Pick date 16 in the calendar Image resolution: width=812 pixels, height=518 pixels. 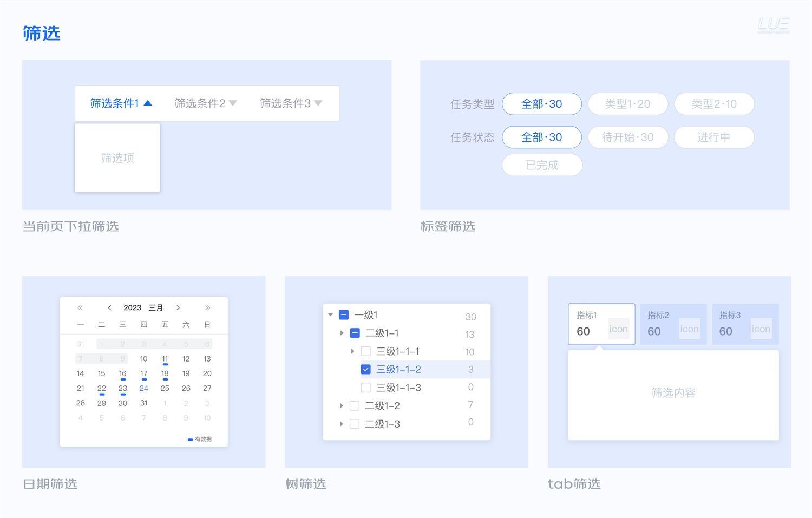point(123,373)
